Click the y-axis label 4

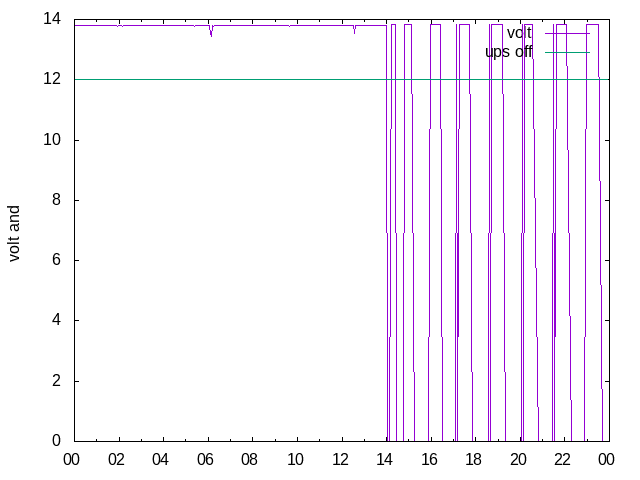[x=56, y=320]
